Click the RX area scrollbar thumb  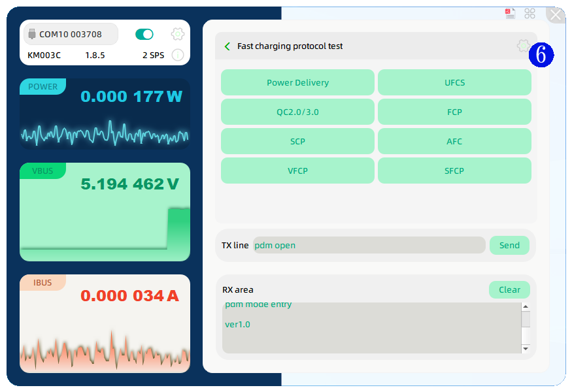[526, 319]
